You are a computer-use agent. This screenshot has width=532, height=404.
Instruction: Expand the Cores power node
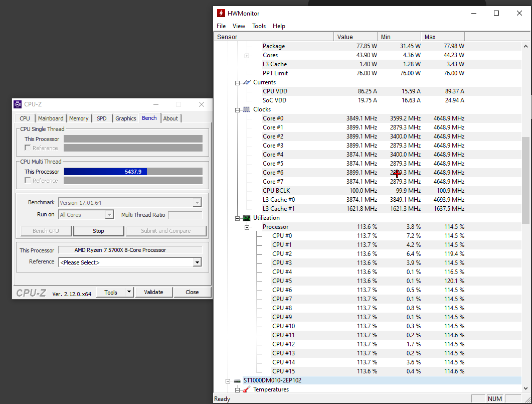point(247,56)
